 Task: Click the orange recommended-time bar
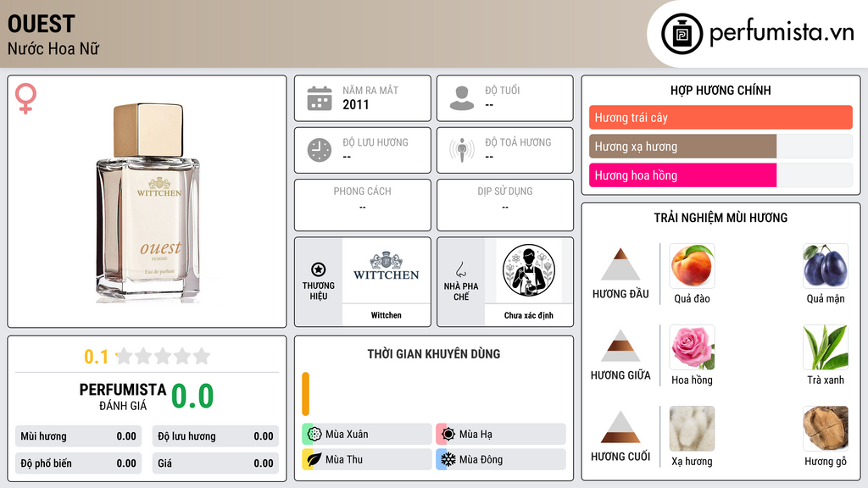click(305, 394)
